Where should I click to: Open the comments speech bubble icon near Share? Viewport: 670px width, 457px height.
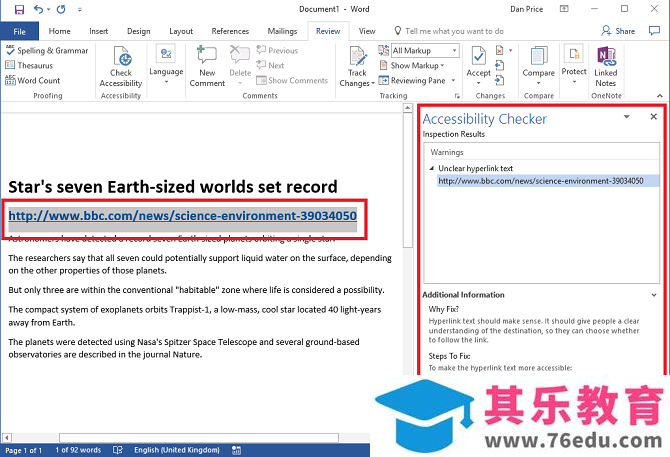click(654, 31)
